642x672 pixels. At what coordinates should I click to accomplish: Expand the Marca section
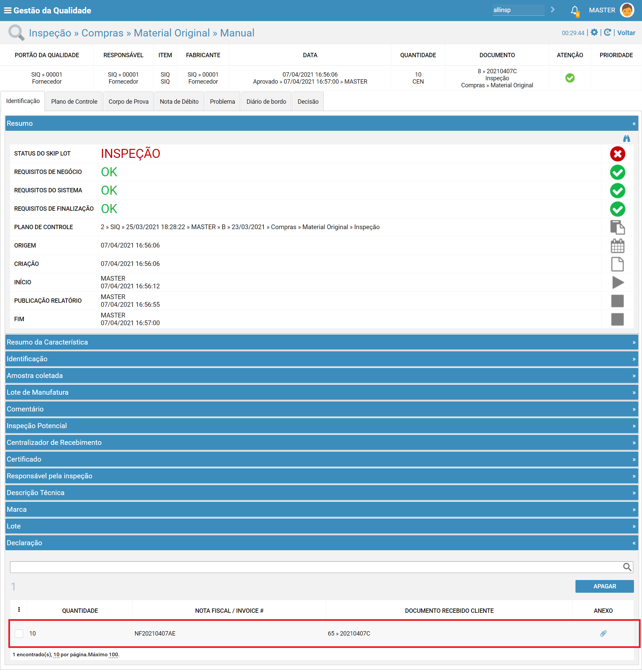[321, 509]
